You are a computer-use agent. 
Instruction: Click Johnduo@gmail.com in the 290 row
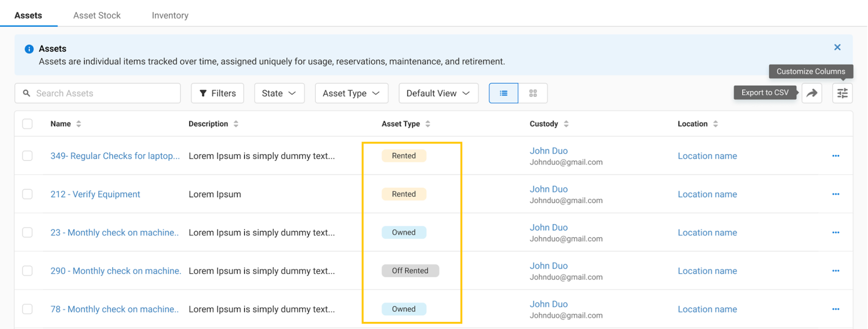(566, 277)
